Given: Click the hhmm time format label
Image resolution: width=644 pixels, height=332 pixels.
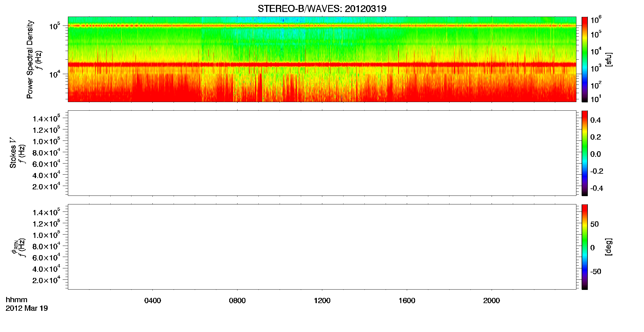Looking at the screenshot, I should pos(17,300).
